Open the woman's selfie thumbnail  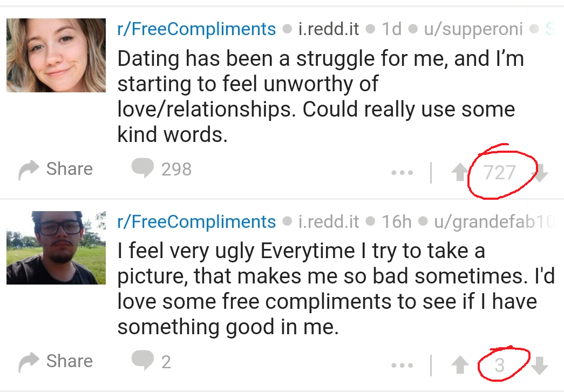pos(56,55)
